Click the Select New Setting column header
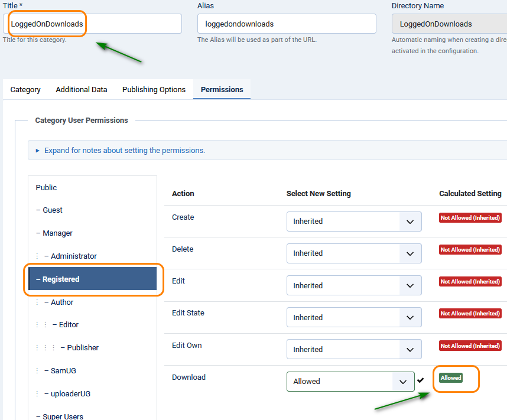507x420 pixels. click(x=318, y=193)
